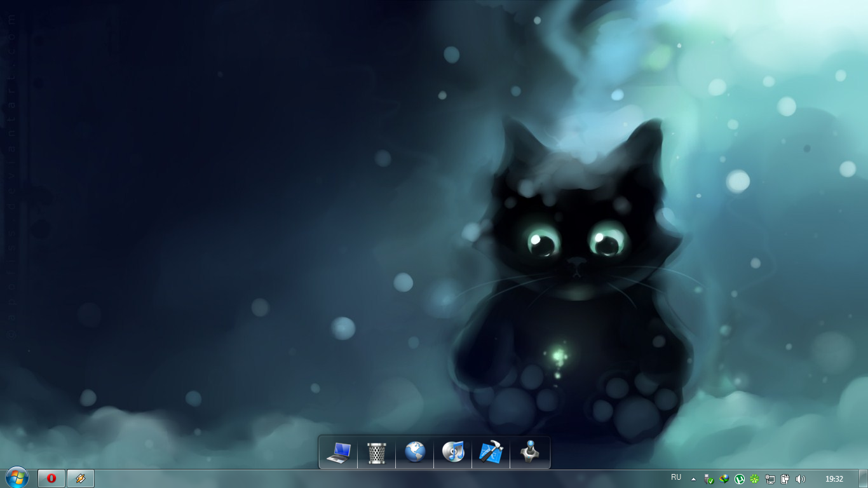Open the pencil app taskbar button

coord(81,478)
